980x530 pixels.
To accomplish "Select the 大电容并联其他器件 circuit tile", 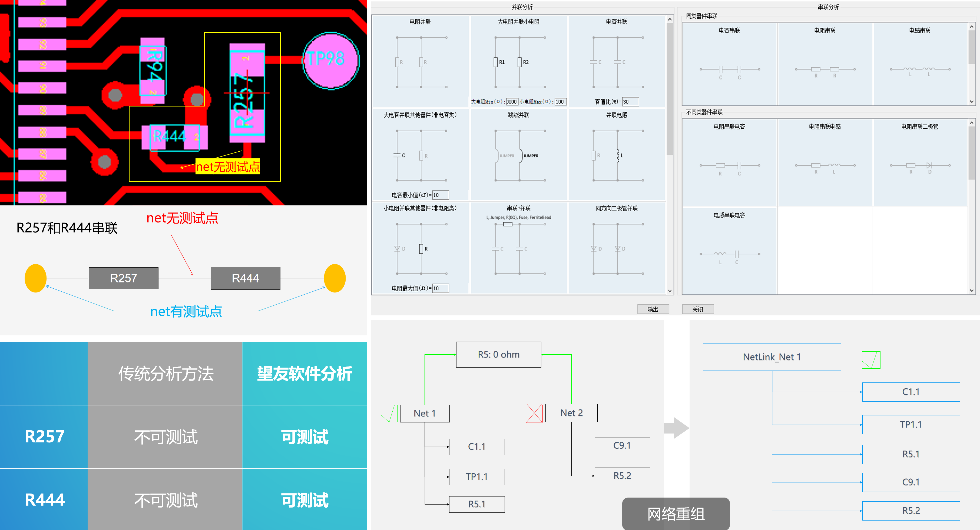I will tap(421, 155).
